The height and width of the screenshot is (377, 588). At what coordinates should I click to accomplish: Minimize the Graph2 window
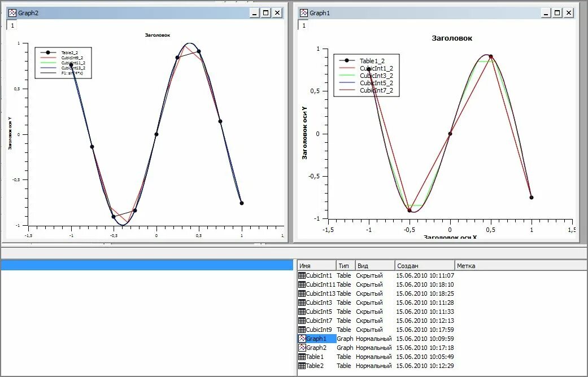255,13
